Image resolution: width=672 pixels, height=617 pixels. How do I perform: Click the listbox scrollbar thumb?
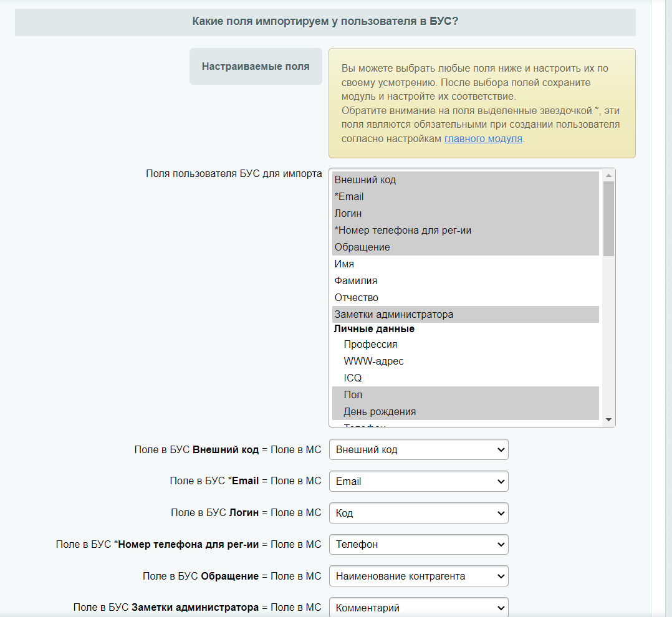click(x=608, y=218)
